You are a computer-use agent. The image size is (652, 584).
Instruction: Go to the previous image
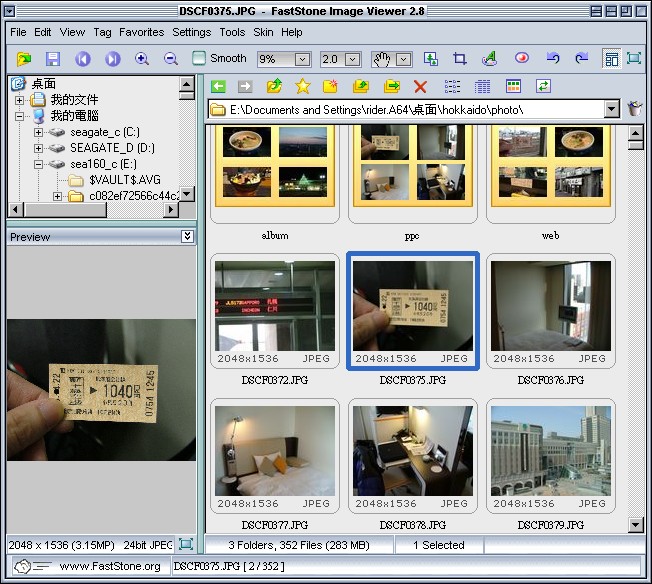point(83,59)
